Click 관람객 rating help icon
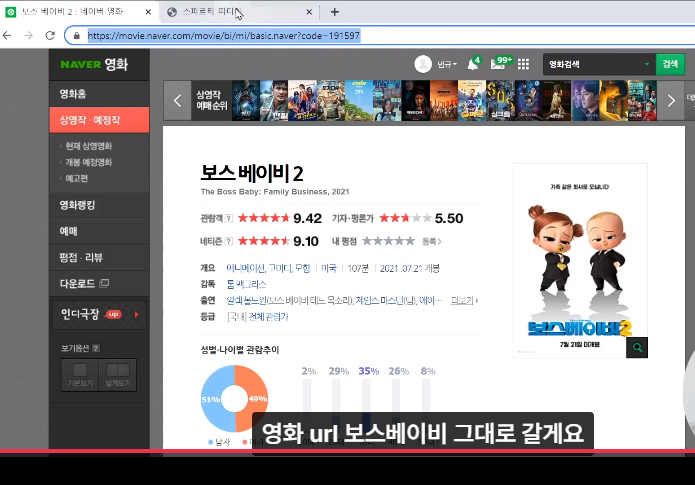 229,218
